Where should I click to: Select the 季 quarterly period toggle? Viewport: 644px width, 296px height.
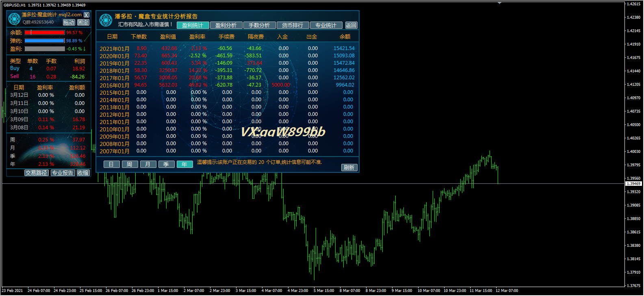(x=166, y=164)
